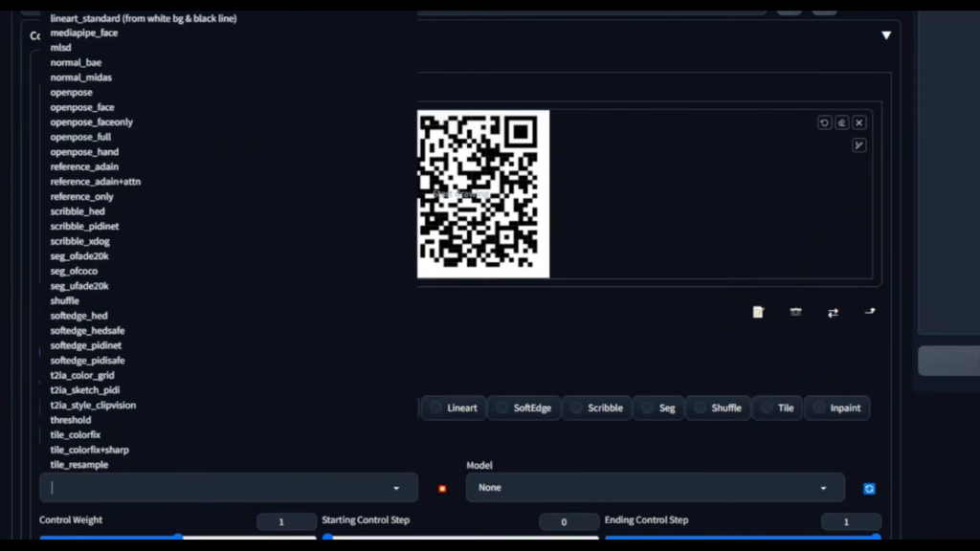
Task: Click the Ending Control Step value box
Action: [851, 521]
